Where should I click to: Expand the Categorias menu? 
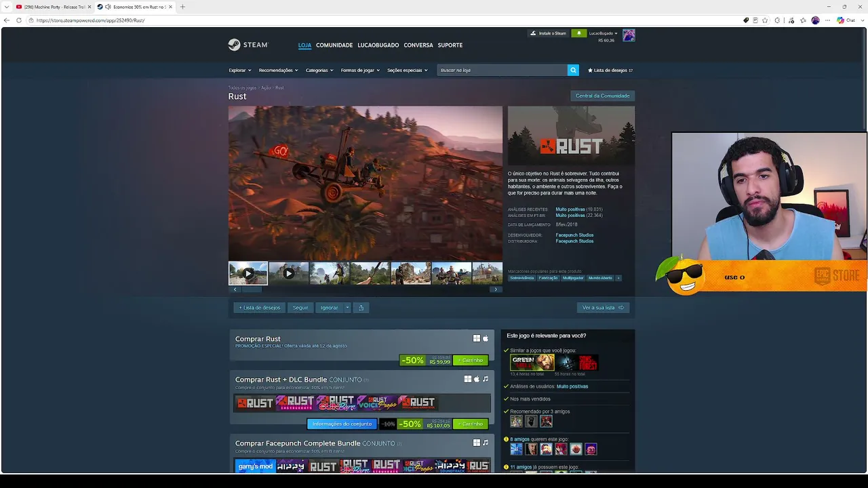point(319,70)
